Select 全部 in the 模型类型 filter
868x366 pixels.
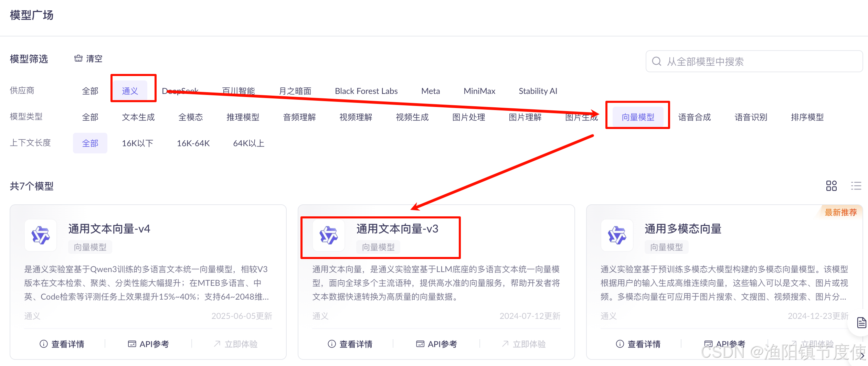pos(90,117)
